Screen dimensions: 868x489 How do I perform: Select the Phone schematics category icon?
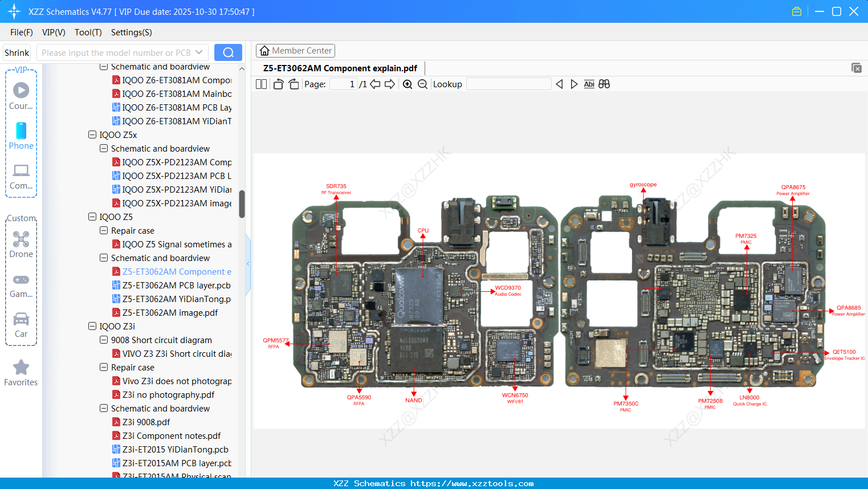coord(21,132)
